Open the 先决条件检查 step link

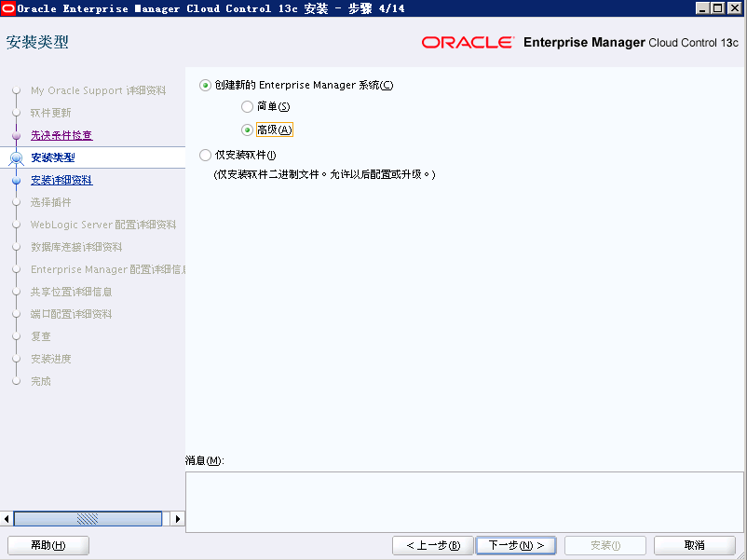click(x=61, y=135)
